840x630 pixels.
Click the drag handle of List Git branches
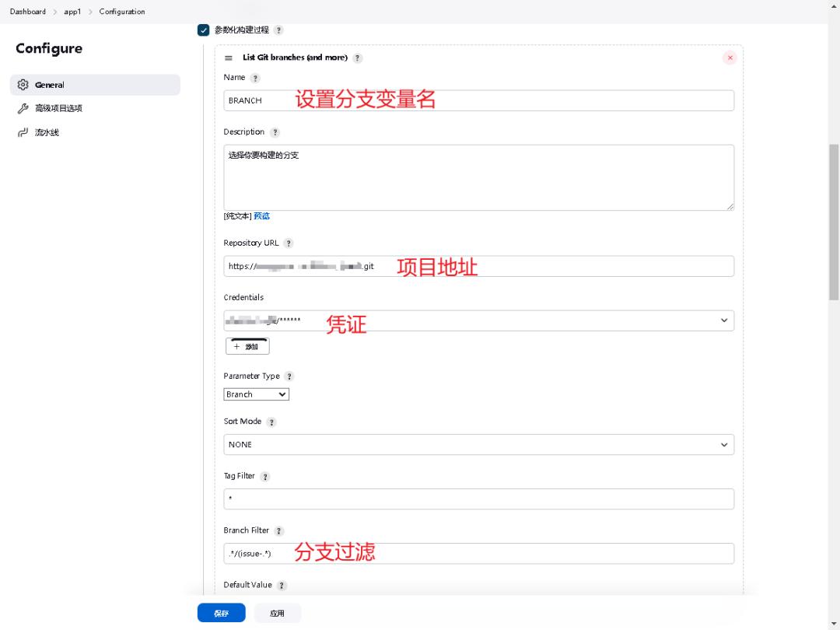pos(228,57)
